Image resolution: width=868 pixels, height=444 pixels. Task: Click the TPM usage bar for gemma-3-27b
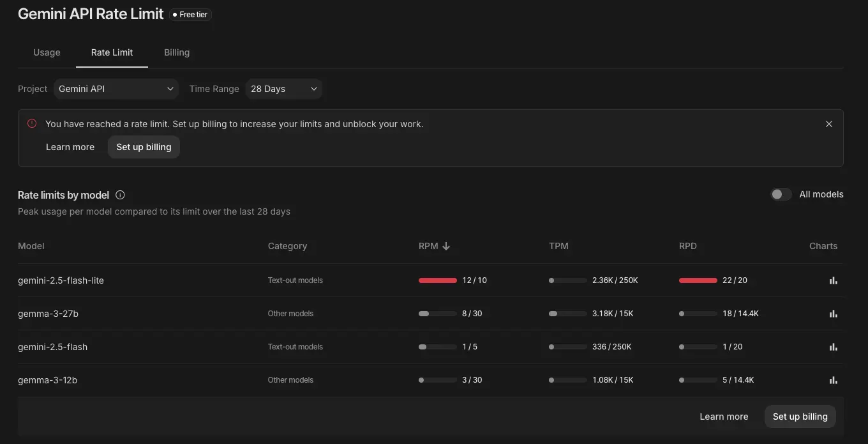568,314
